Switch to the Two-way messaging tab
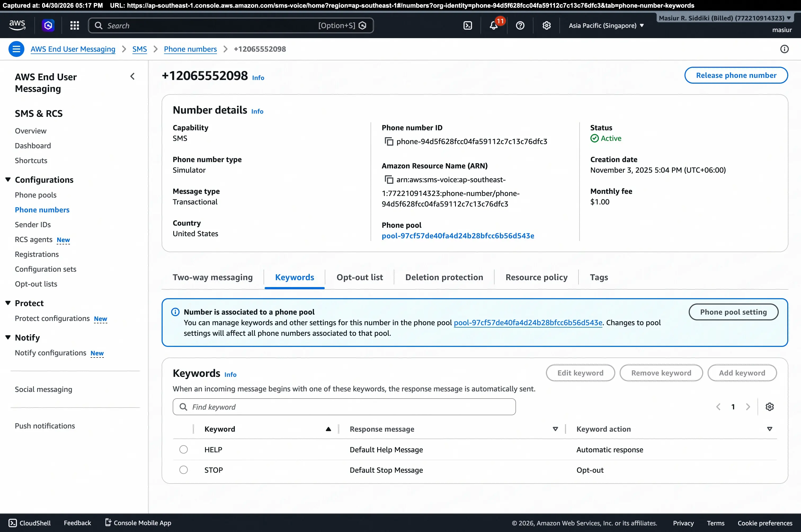The width and height of the screenshot is (801, 532). click(213, 277)
